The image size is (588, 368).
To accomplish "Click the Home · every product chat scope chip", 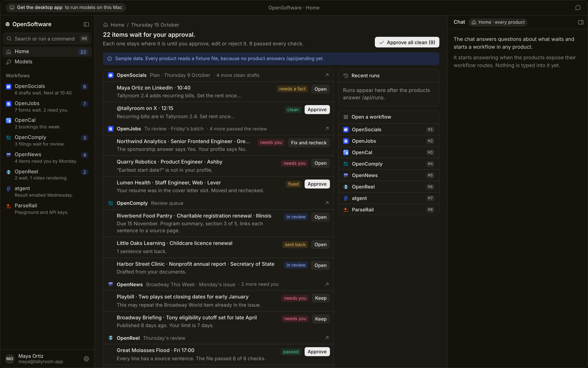I will (x=498, y=22).
